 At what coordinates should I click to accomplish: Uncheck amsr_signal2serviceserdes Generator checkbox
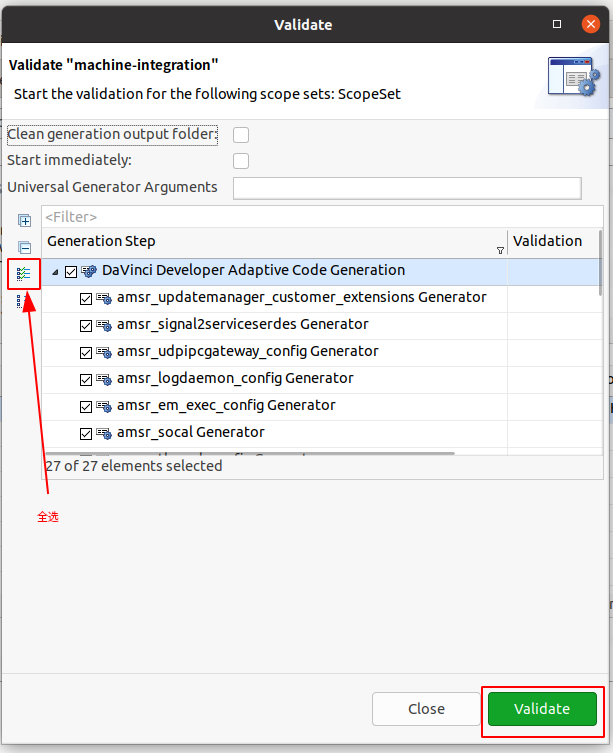click(86, 326)
